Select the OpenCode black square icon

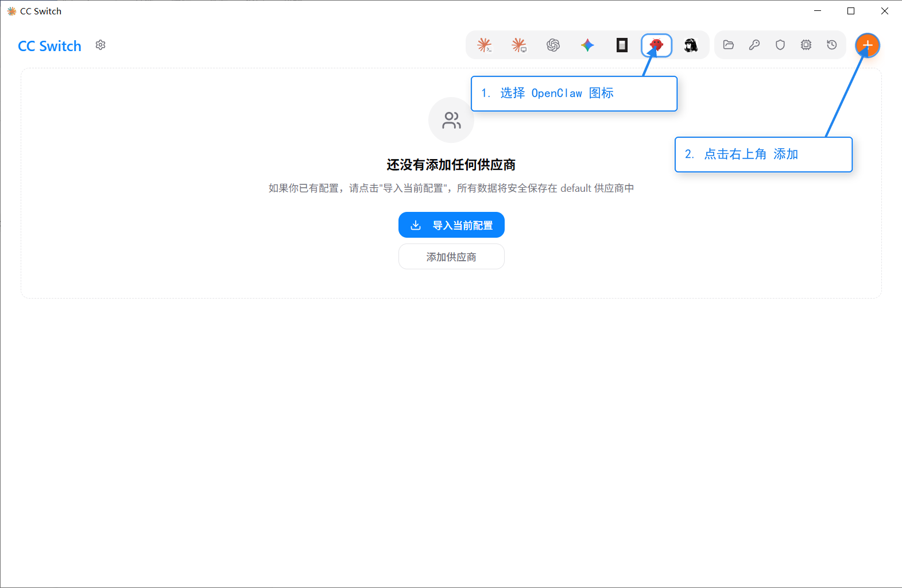[x=622, y=45]
